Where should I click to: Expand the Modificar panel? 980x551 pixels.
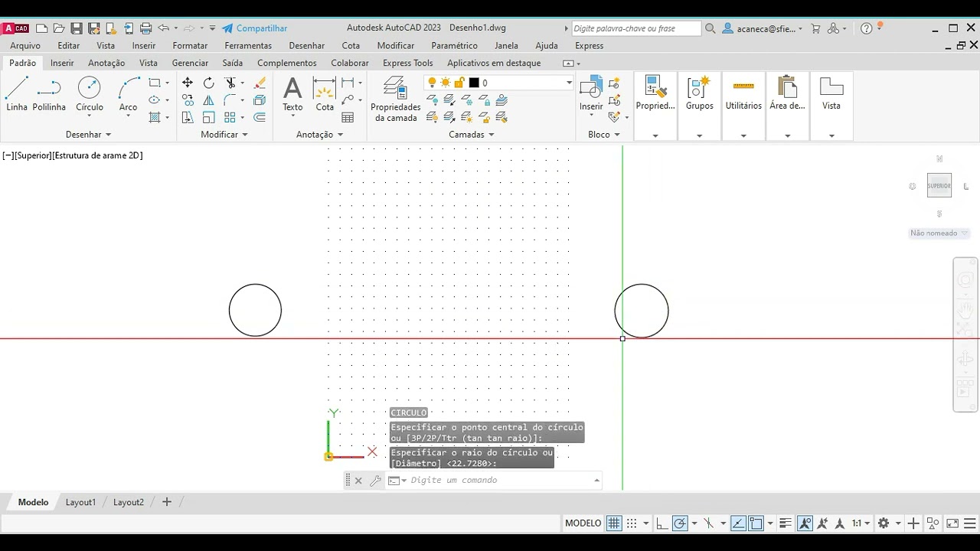tap(224, 134)
